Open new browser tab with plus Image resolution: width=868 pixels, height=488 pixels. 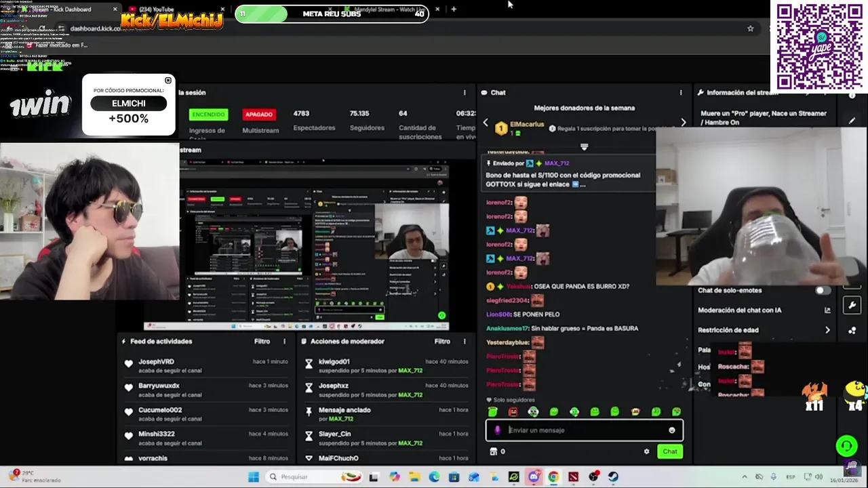pyautogui.click(x=454, y=9)
